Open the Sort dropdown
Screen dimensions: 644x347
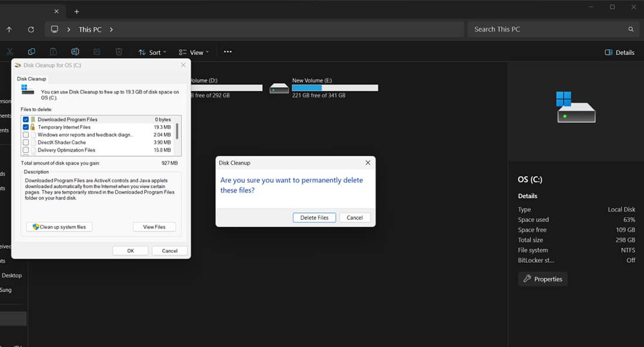[x=152, y=52]
